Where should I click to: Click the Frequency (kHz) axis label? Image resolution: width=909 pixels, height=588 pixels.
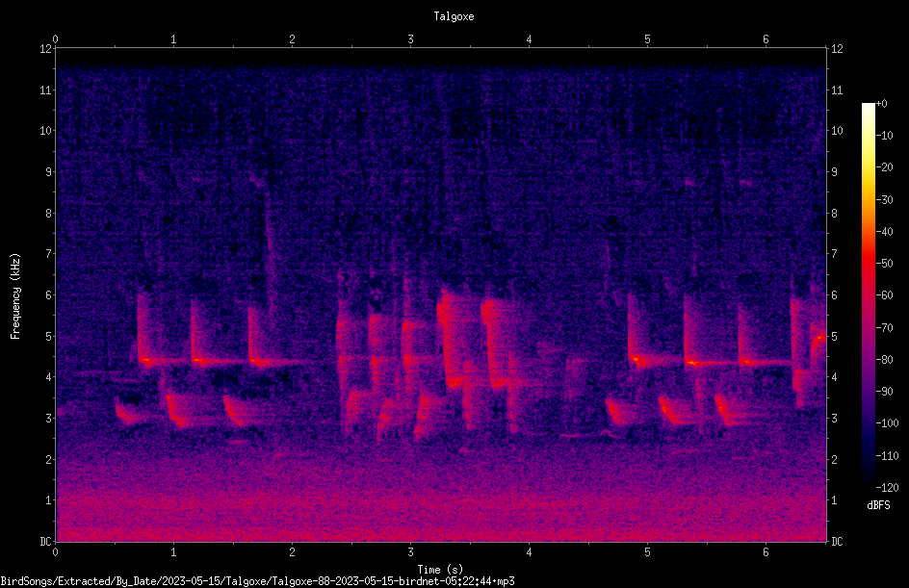(x=15, y=296)
